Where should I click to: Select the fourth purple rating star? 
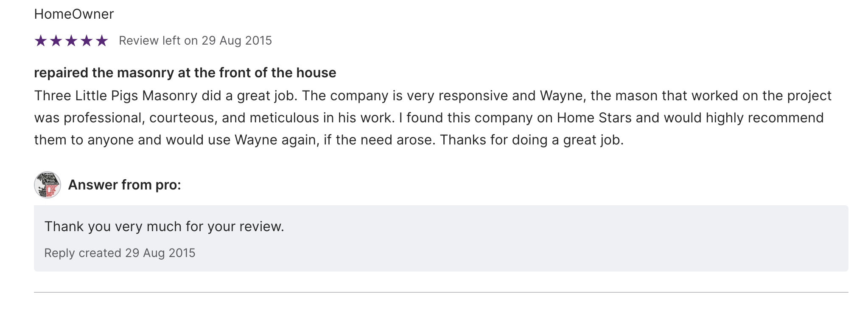(x=87, y=41)
